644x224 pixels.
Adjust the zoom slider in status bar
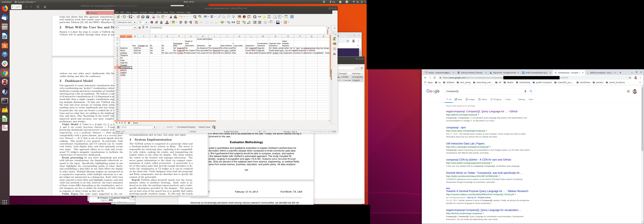tap(320, 132)
